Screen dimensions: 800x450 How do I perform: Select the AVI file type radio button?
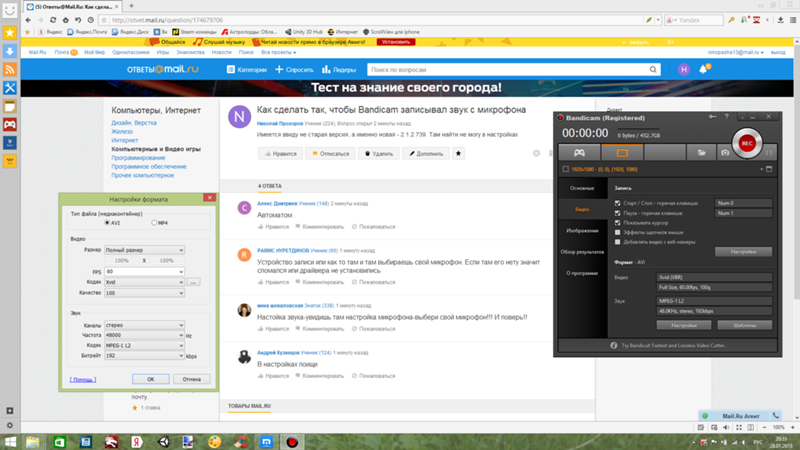(x=107, y=223)
